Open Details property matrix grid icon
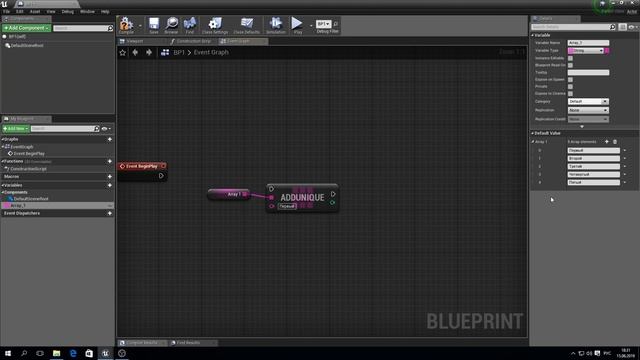 (x=622, y=27)
